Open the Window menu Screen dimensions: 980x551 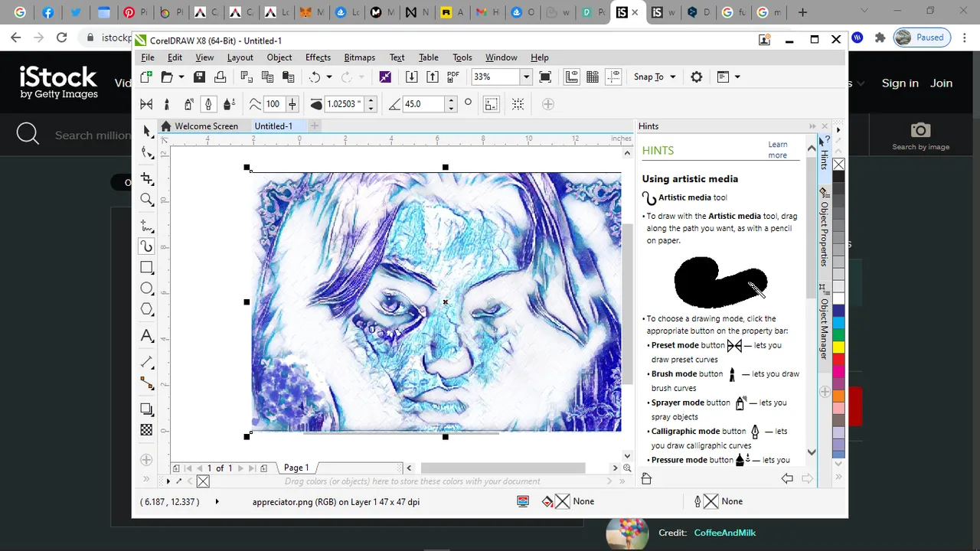point(501,57)
